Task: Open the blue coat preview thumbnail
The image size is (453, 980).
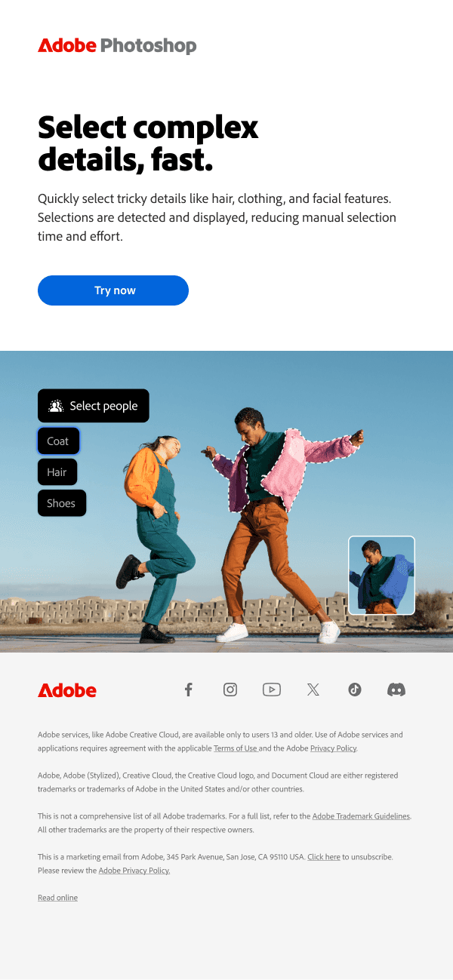Action: (381, 575)
